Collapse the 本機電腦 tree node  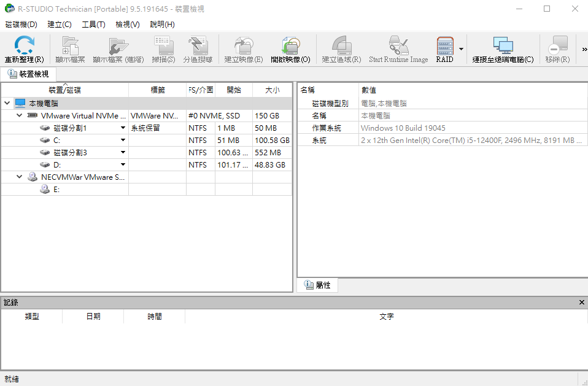pos(7,103)
